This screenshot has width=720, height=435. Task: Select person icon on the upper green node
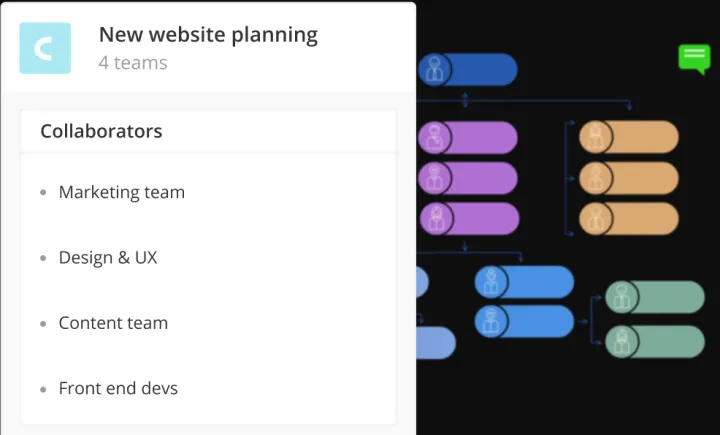(621, 297)
